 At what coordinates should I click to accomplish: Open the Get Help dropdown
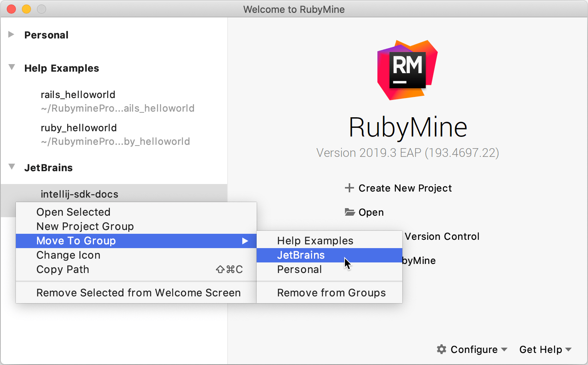pyautogui.click(x=545, y=350)
